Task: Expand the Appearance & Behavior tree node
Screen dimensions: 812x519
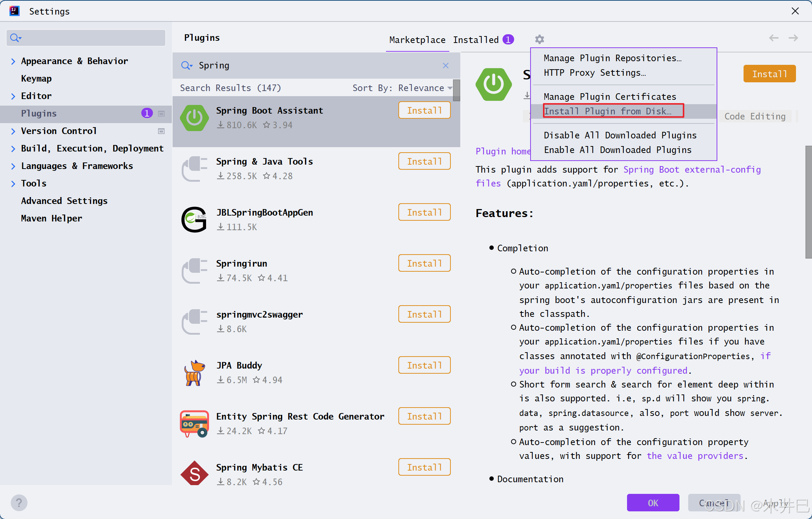Action: 13,61
